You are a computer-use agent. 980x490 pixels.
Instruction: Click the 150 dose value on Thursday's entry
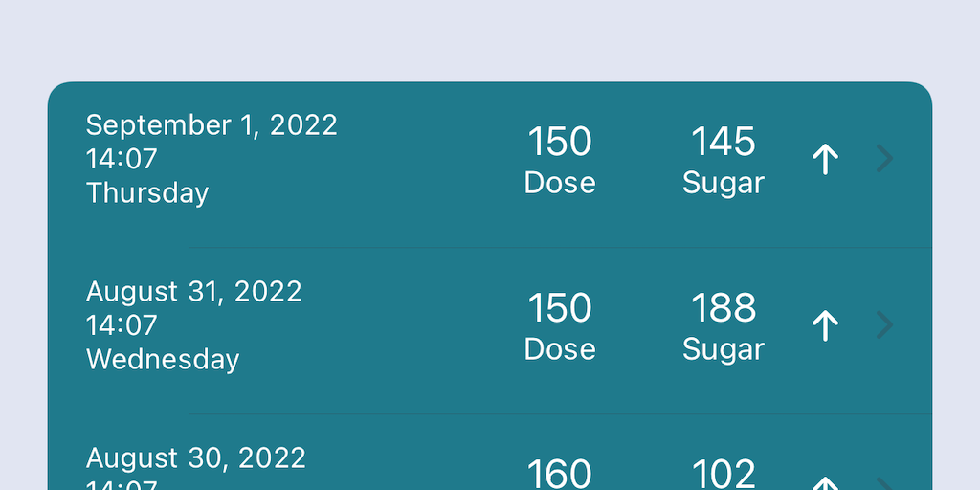point(560,143)
